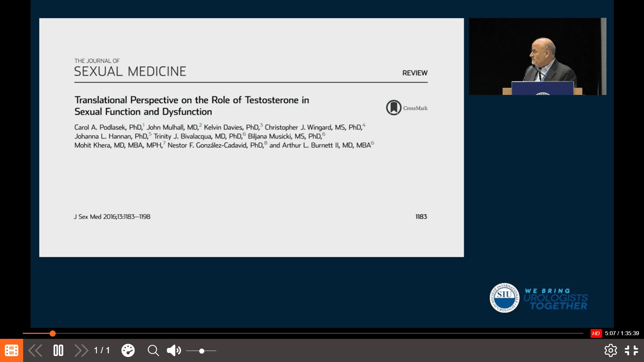The height and width of the screenshot is (362, 644).
Task: Click page number '1183' on slide
Action: pos(421,217)
